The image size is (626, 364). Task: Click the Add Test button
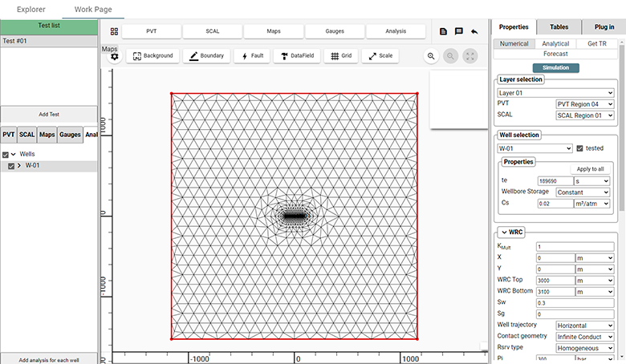tap(49, 114)
